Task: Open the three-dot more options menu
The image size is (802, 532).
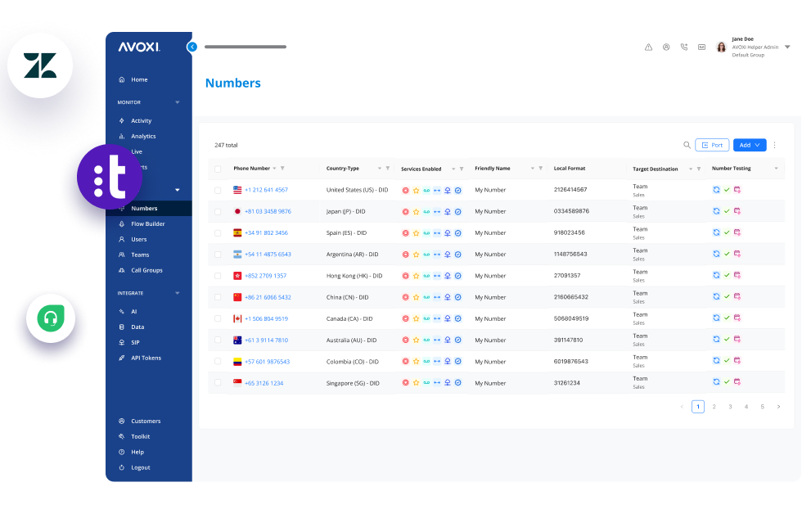Action: tap(774, 145)
